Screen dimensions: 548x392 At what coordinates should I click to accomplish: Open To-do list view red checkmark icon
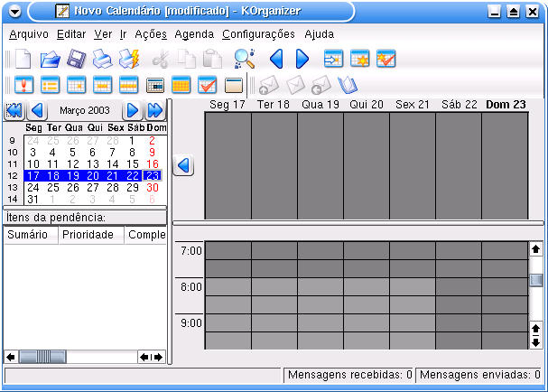(x=208, y=85)
